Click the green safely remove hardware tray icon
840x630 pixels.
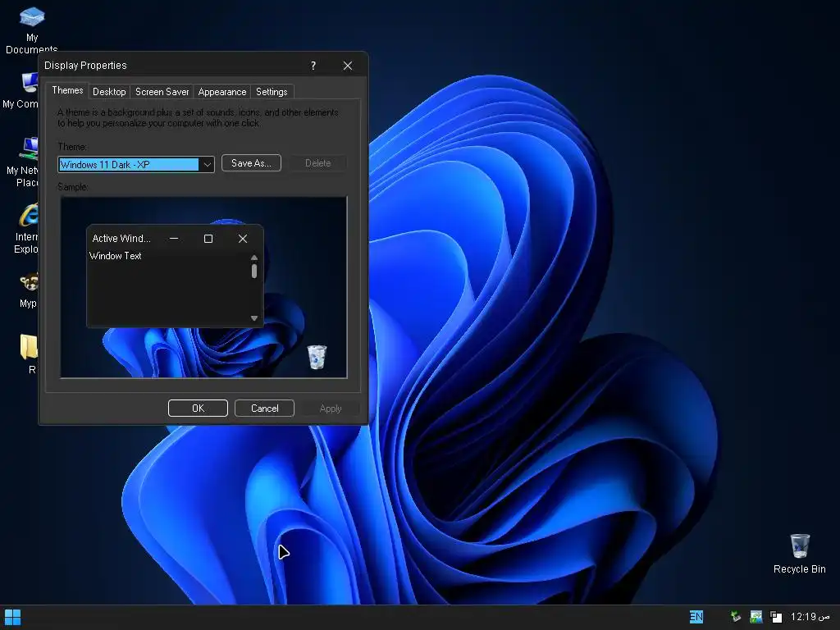click(736, 617)
